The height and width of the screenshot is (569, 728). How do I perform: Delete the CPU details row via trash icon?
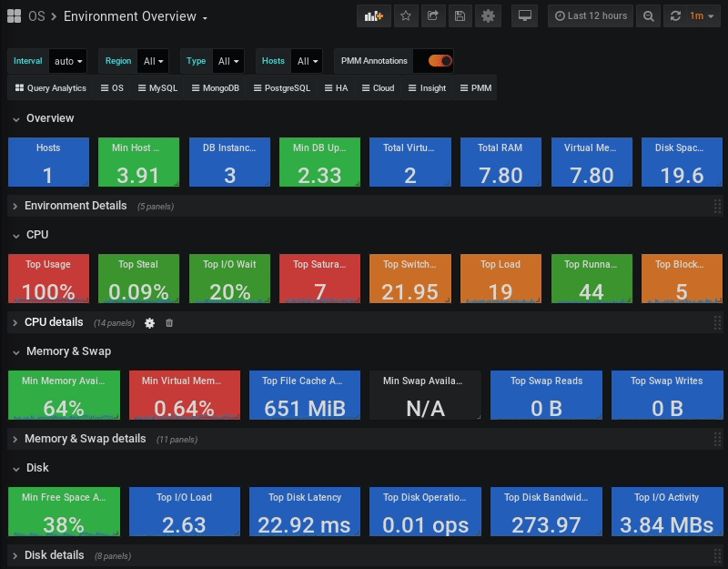click(x=168, y=322)
